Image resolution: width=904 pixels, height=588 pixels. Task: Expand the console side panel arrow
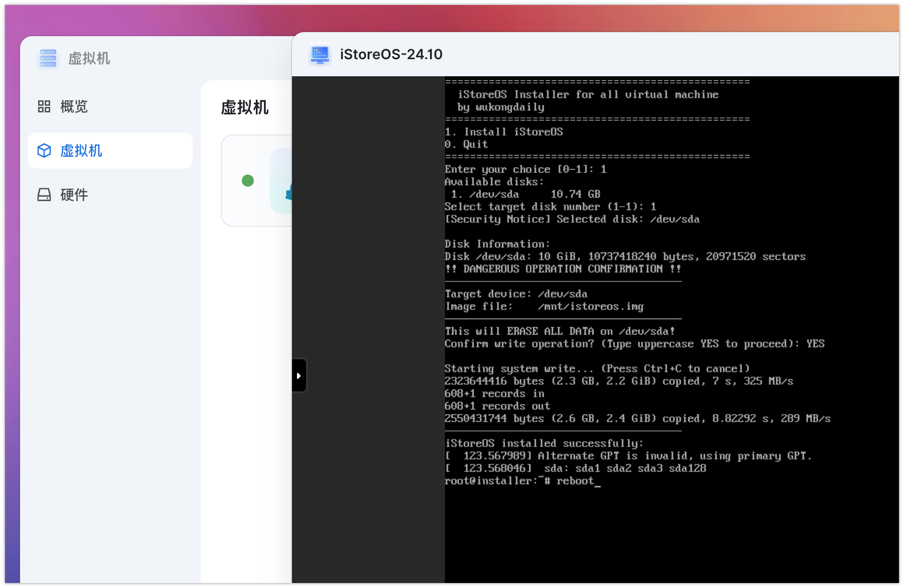pyautogui.click(x=299, y=375)
